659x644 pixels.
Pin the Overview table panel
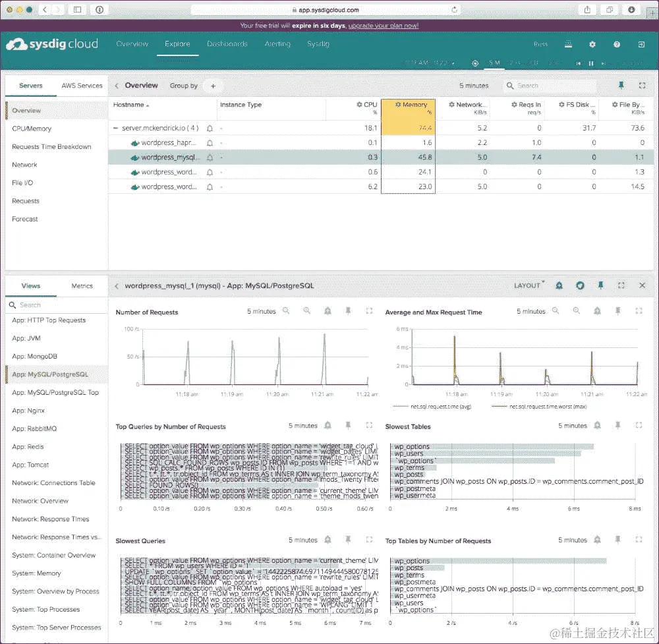(621, 85)
